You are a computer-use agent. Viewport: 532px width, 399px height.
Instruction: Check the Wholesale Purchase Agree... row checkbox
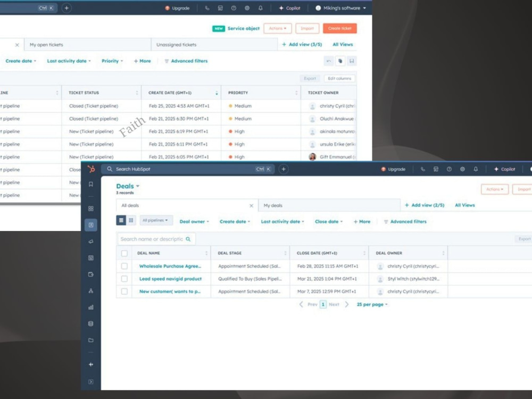pyautogui.click(x=124, y=267)
